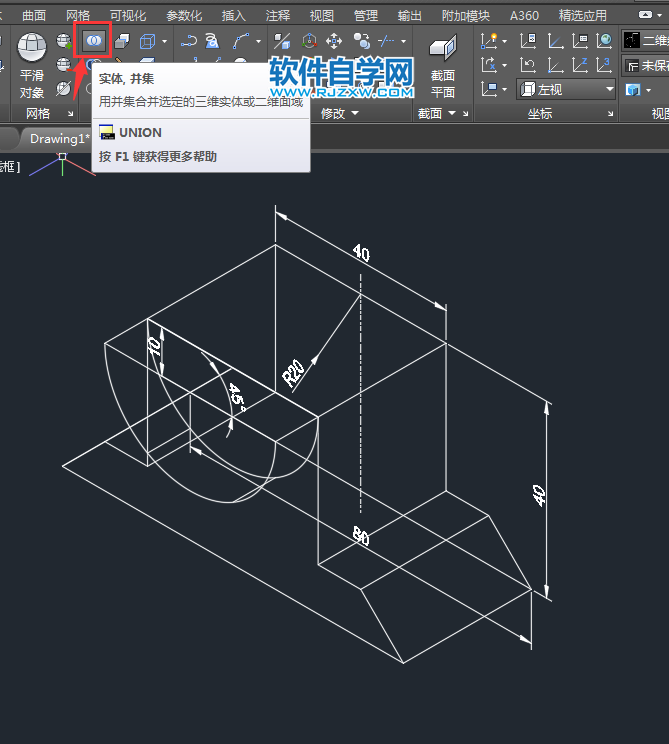Click the UCS Previous undo-arrow icon
669x744 pixels.
pos(528,65)
